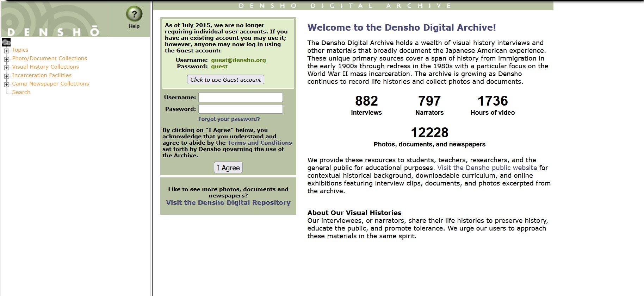644x296 pixels.
Task: Click the small root icon above Topics
Action: (6, 43)
